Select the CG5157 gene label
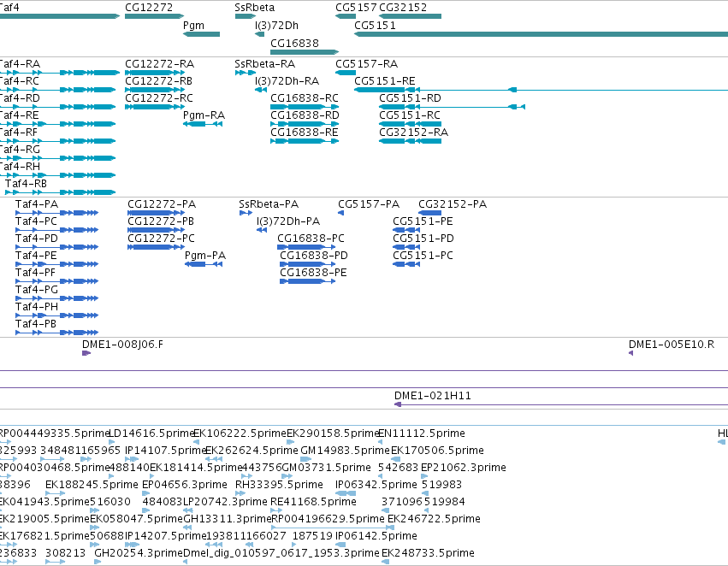Image resolution: width=728 pixels, height=566 pixels. [356, 8]
